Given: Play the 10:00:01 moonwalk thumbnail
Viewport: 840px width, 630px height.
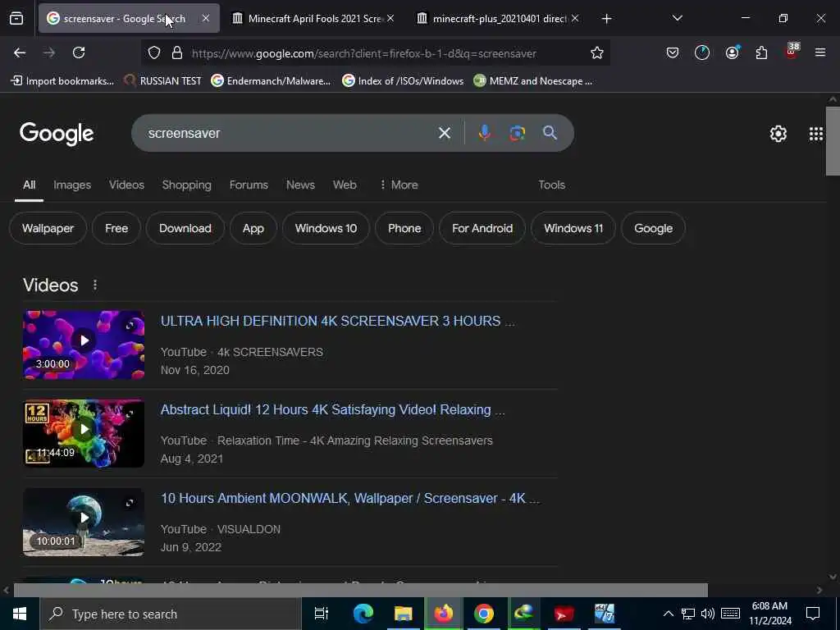Looking at the screenshot, I should click(x=84, y=522).
